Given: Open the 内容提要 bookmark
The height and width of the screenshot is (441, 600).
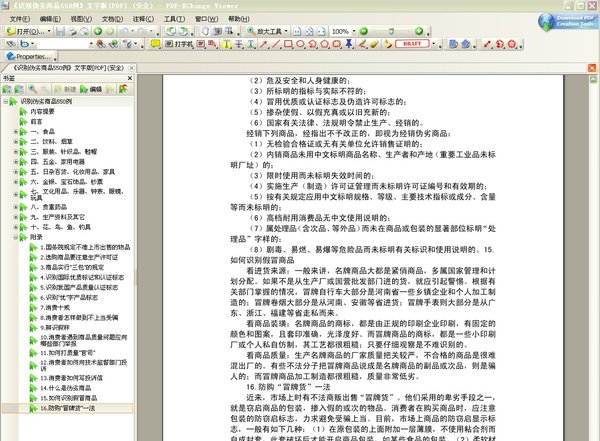Looking at the screenshot, I should tap(42, 111).
